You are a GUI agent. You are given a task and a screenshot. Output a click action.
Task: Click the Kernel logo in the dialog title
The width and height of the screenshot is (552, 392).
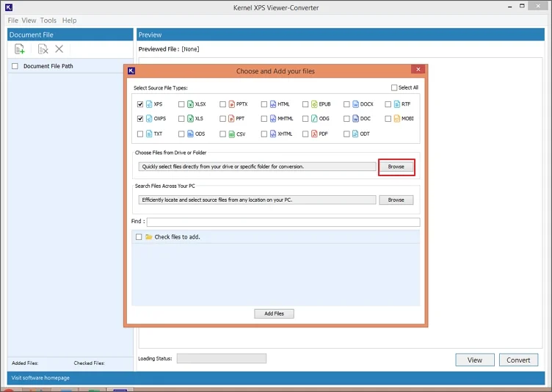tap(131, 70)
